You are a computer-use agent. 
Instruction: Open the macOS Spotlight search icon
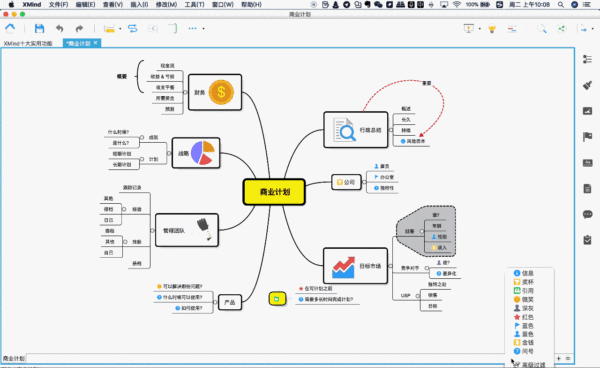pyautogui.click(x=561, y=5)
